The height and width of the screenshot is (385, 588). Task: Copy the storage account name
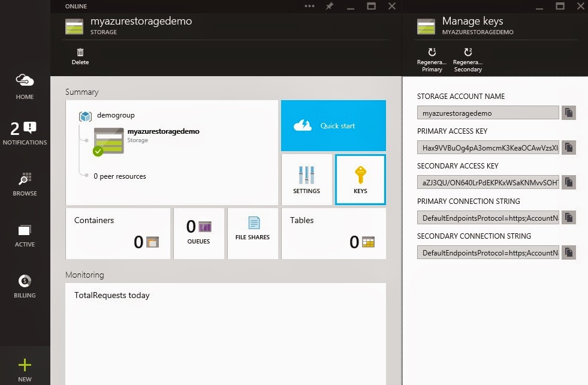[x=568, y=113]
